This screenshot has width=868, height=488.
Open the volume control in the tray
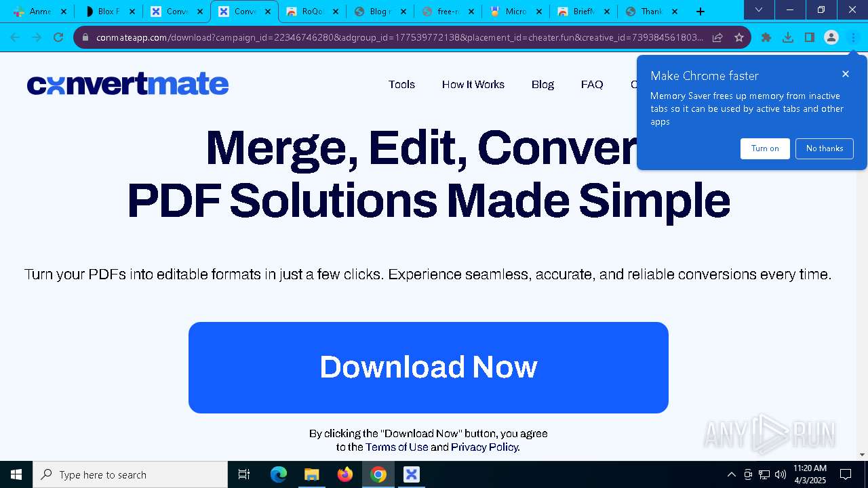click(x=781, y=474)
